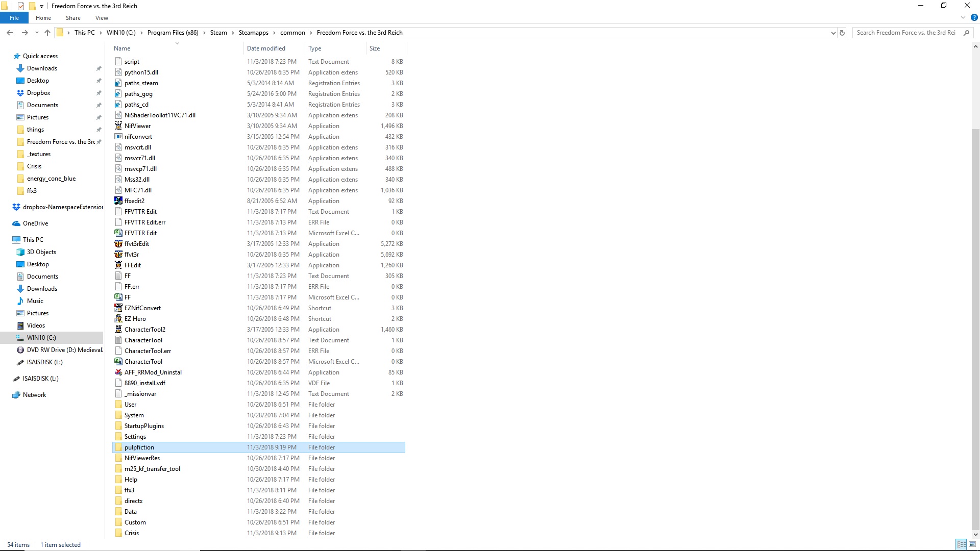Select the DVD RW Drive (D:) entry
Screen dimensions: 980x551
60,350
